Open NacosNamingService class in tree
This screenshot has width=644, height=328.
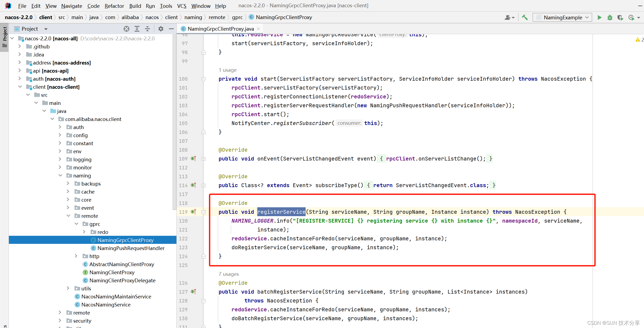pyautogui.click(x=106, y=305)
